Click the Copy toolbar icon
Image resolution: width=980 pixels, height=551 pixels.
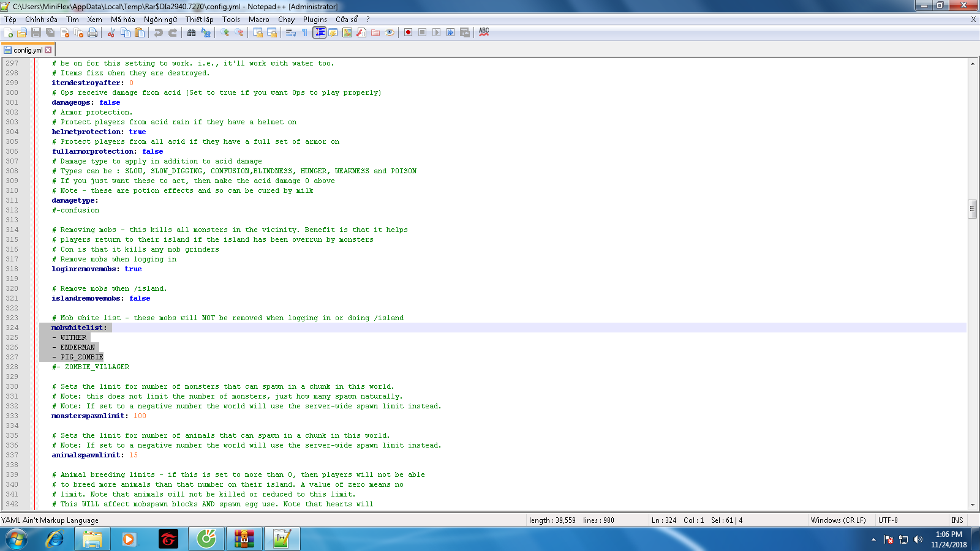126,32
